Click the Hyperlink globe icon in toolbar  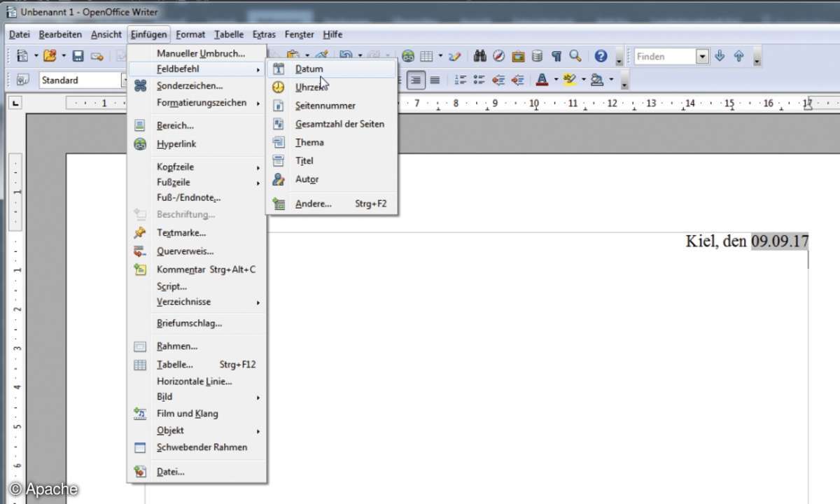click(408, 56)
